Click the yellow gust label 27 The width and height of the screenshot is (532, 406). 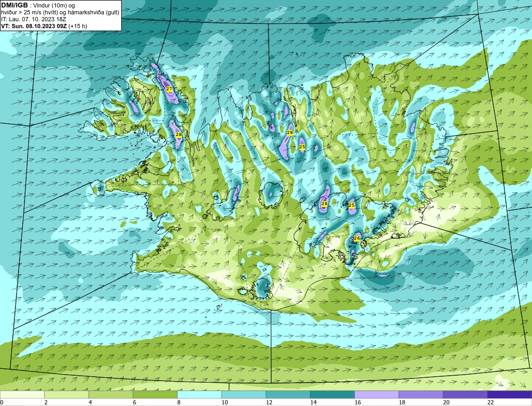169,89
